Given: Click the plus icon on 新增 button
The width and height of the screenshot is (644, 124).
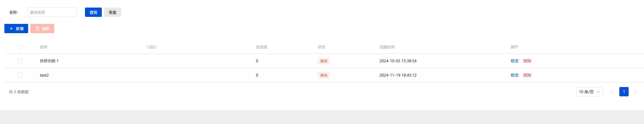Looking at the screenshot, I should 11,29.
